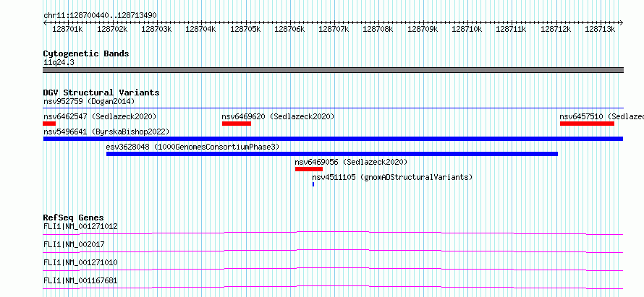Click the 128709k ruler tick label

423,29
